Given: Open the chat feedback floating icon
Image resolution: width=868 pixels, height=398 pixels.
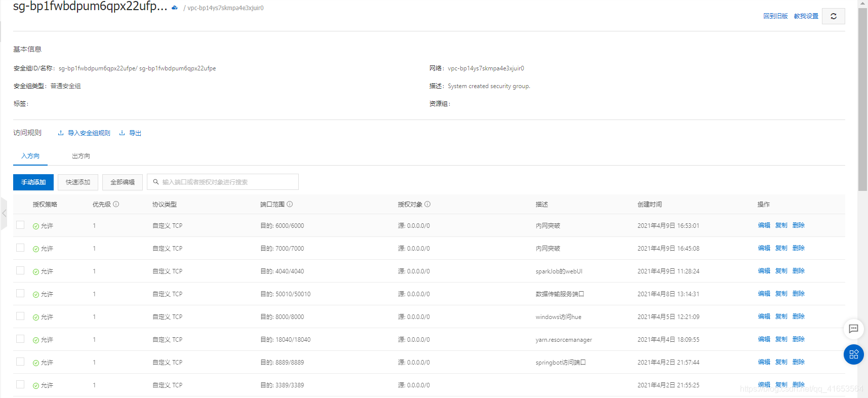Looking at the screenshot, I should 853,329.
